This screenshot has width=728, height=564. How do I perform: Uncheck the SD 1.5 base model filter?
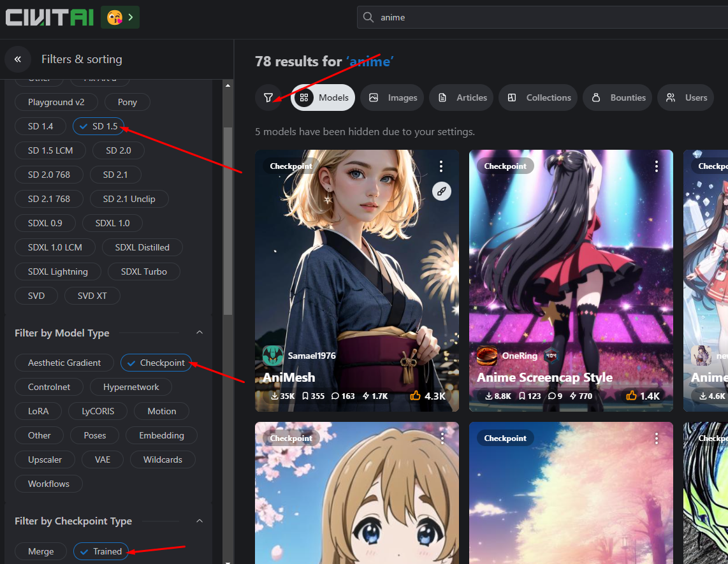[x=99, y=126]
